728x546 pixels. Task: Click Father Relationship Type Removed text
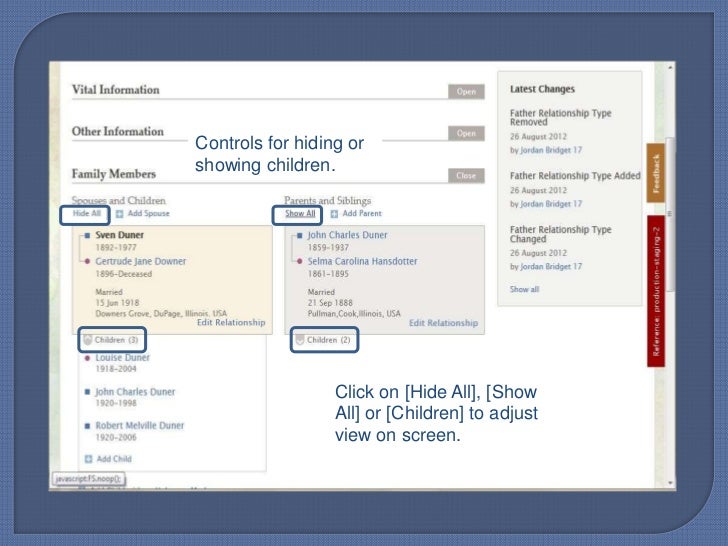point(560,117)
